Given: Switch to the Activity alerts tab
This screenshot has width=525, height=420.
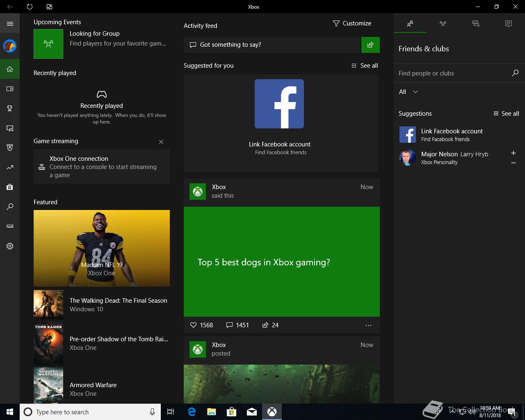Looking at the screenshot, I should click(509, 24).
